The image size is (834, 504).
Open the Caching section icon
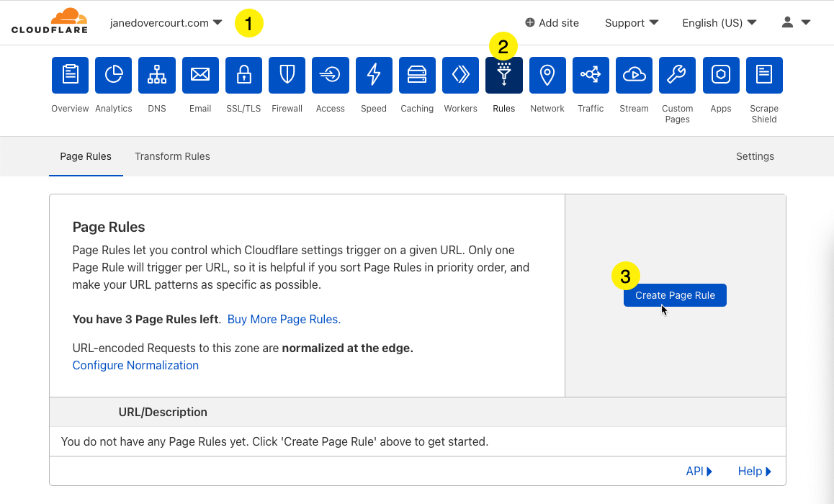click(x=417, y=75)
